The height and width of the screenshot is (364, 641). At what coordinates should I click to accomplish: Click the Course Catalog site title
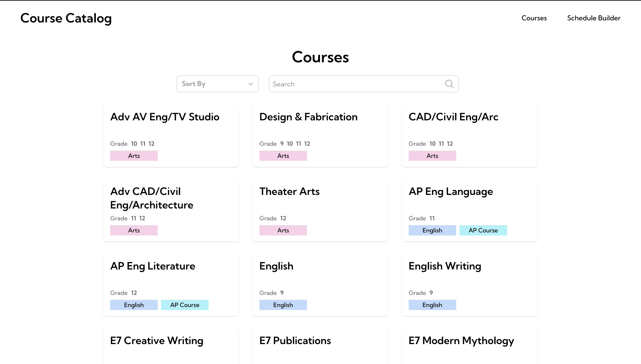click(x=66, y=18)
